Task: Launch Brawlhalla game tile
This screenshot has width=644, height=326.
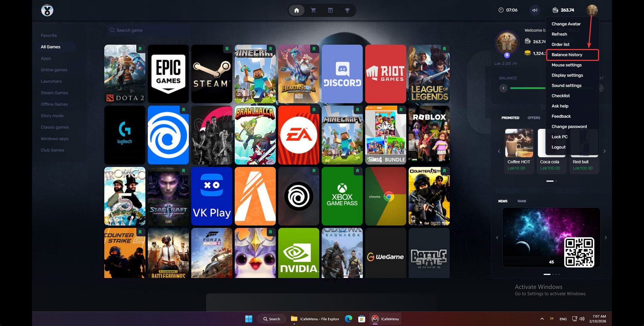Action: 255,135
